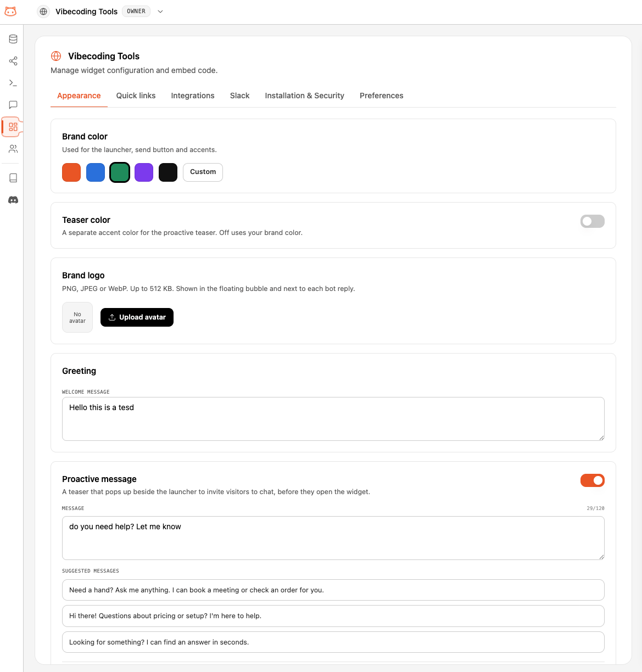Choose the orange brand color swatch
642x672 pixels.
coord(71,172)
